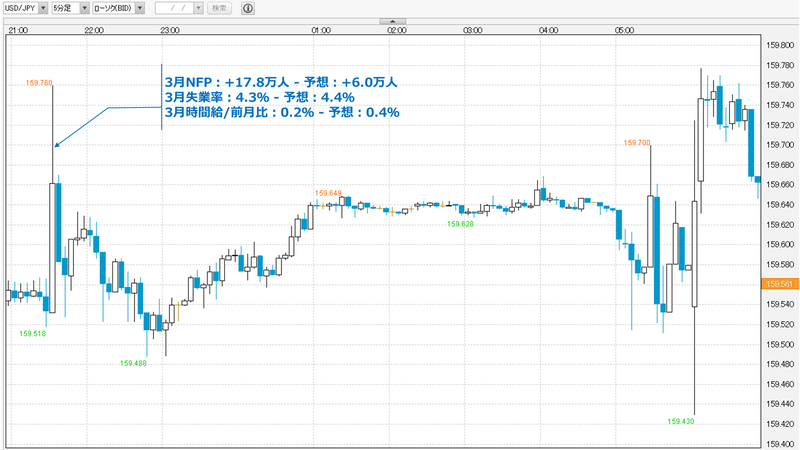Click the 159.540 price axis label
The width and height of the screenshot is (800, 450).
pyautogui.click(x=780, y=305)
